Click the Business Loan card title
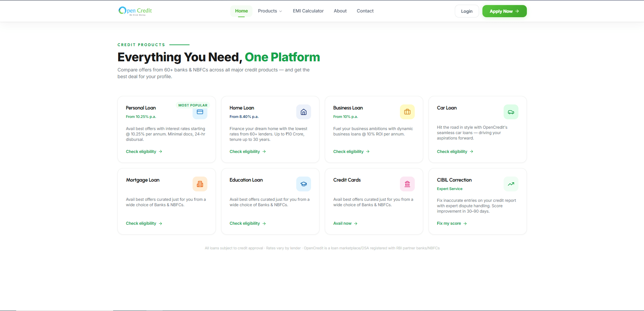This screenshot has height=311, width=644. click(x=348, y=108)
